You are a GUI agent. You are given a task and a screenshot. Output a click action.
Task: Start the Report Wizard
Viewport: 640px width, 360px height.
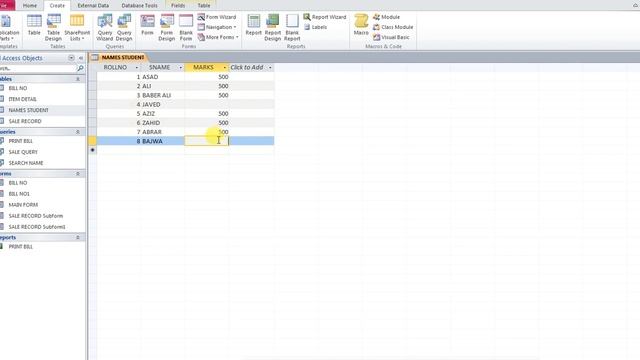324,17
